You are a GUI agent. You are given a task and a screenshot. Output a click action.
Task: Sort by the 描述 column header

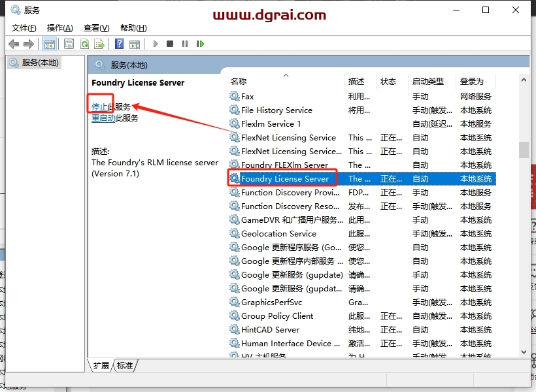pos(360,81)
